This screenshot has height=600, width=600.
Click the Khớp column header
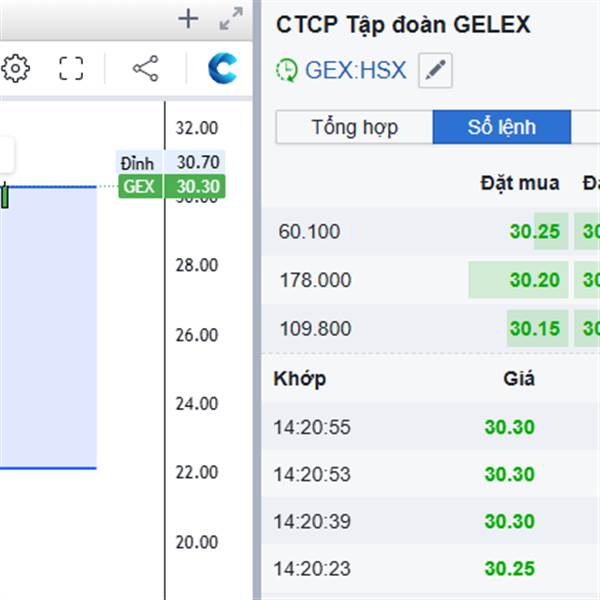[300, 379]
